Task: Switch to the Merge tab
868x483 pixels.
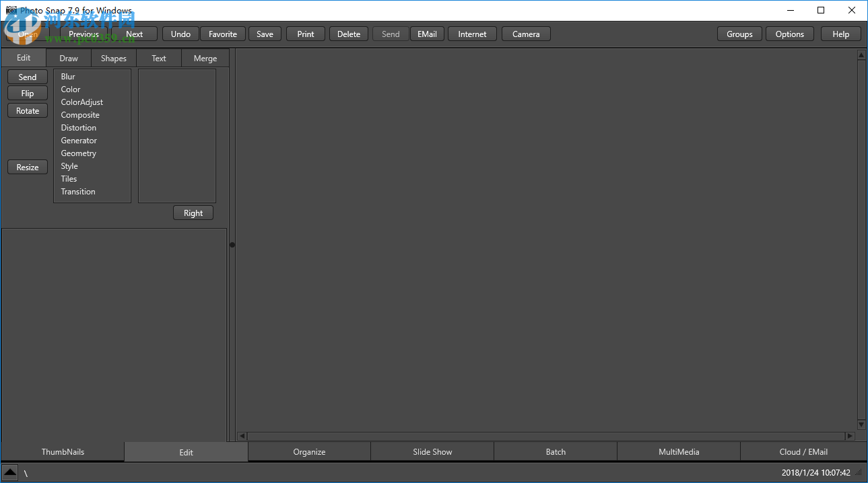Action: pyautogui.click(x=205, y=59)
